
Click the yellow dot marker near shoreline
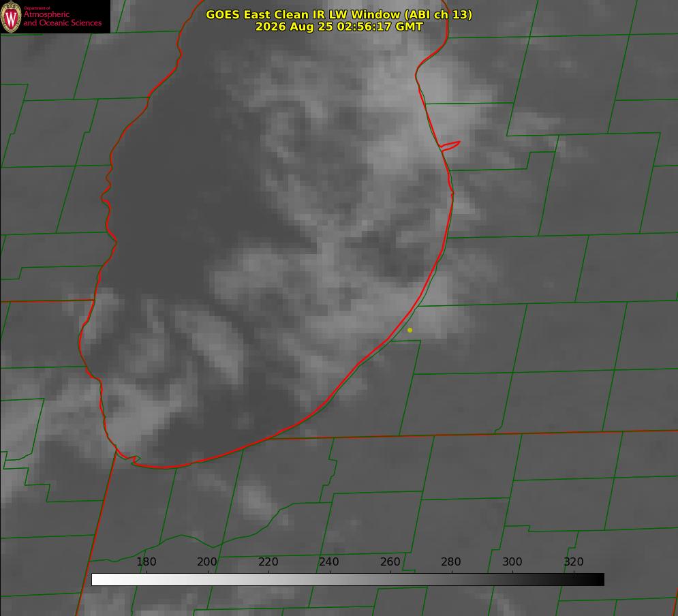coord(410,330)
